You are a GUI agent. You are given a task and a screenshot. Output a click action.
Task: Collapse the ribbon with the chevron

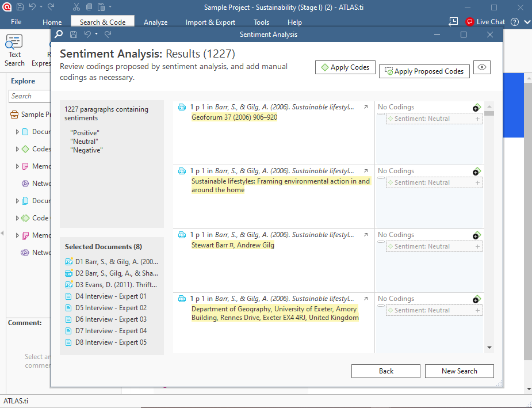tap(527, 22)
